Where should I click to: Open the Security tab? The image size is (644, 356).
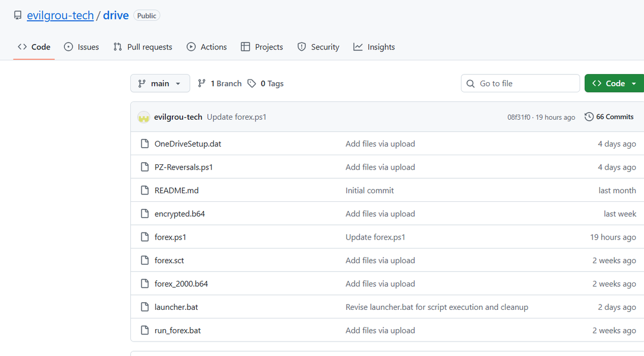tap(318, 47)
